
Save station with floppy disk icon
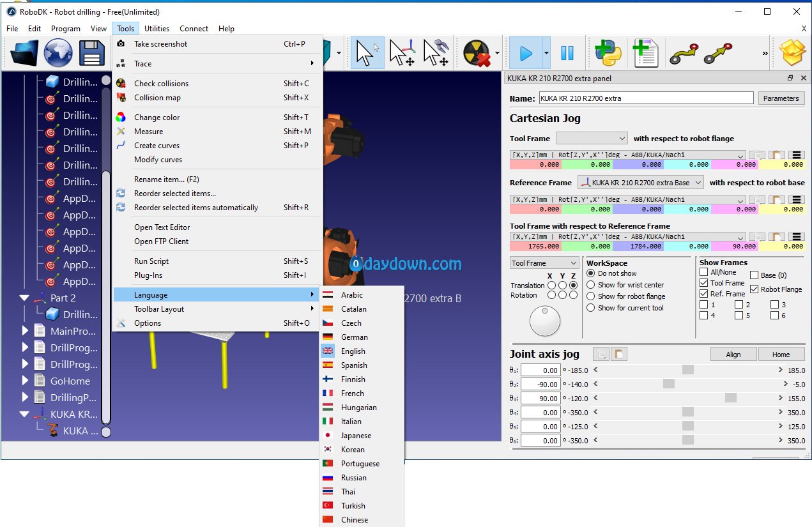pyautogui.click(x=91, y=53)
